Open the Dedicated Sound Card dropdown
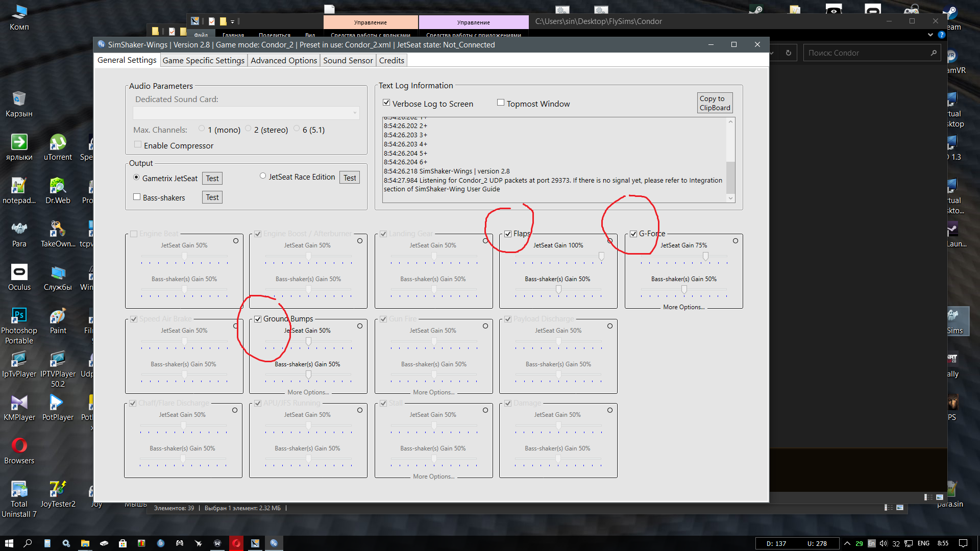Image resolution: width=980 pixels, height=551 pixels. pos(246,113)
